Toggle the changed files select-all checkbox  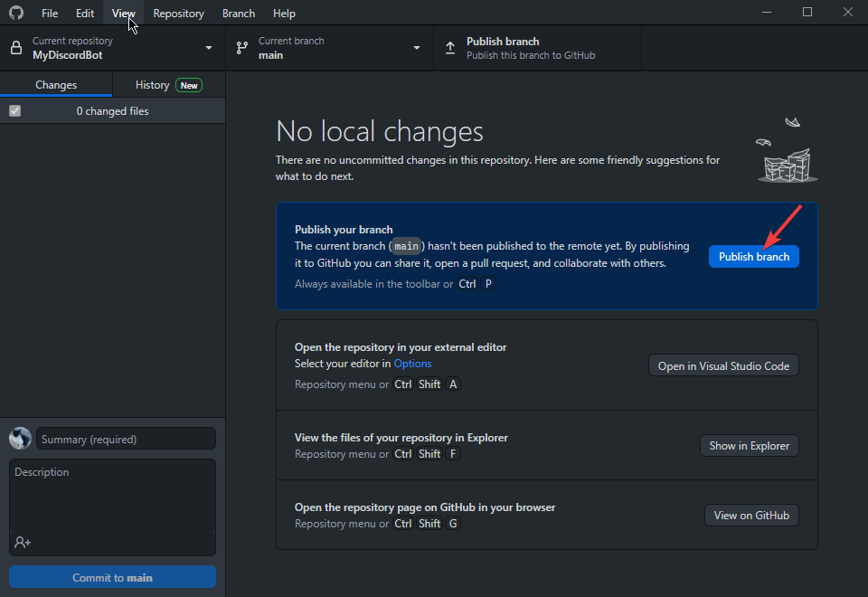click(14, 110)
